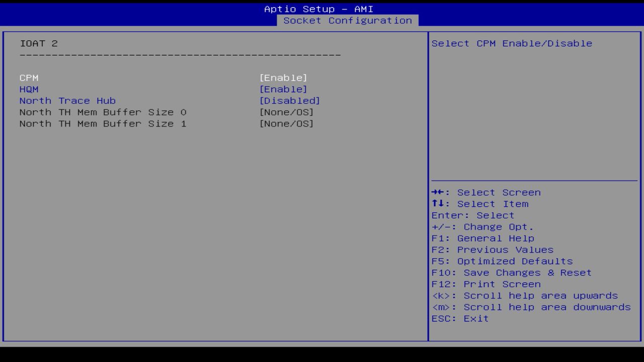
Task: Open North TH Mem Buffer Size 1 options
Action: tap(287, 124)
